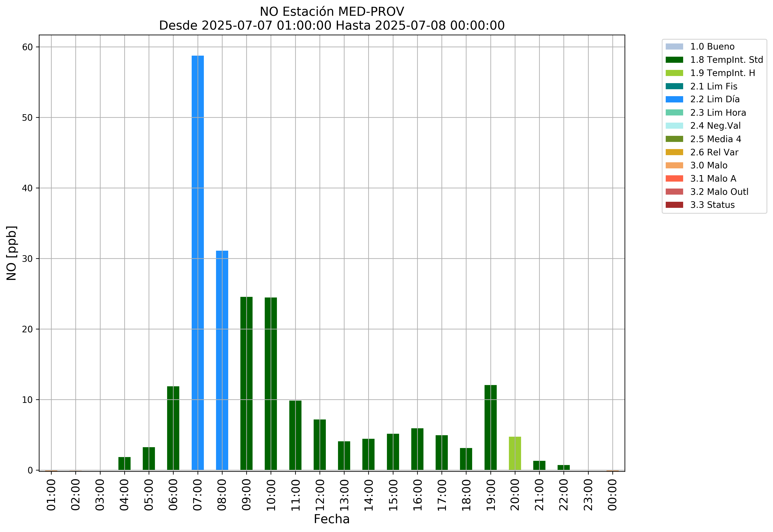
Task: Click the dark green bar at 06:00
Action: 173,428
